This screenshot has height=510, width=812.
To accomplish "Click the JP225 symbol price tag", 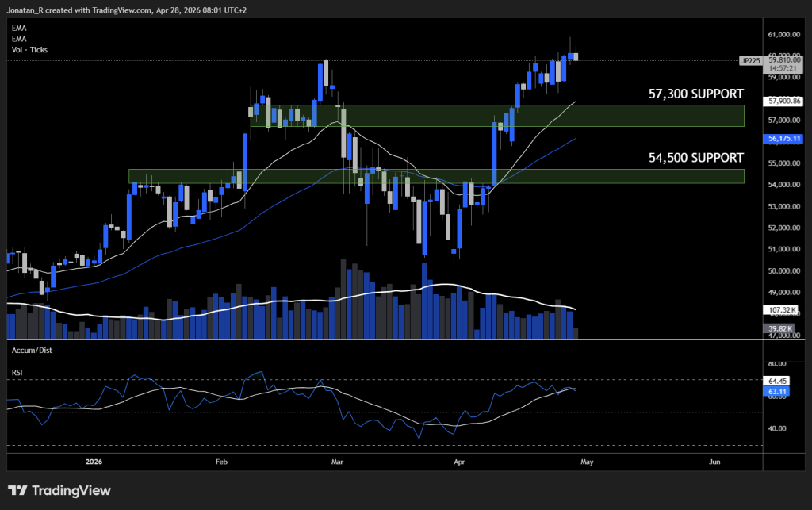I will point(748,59).
